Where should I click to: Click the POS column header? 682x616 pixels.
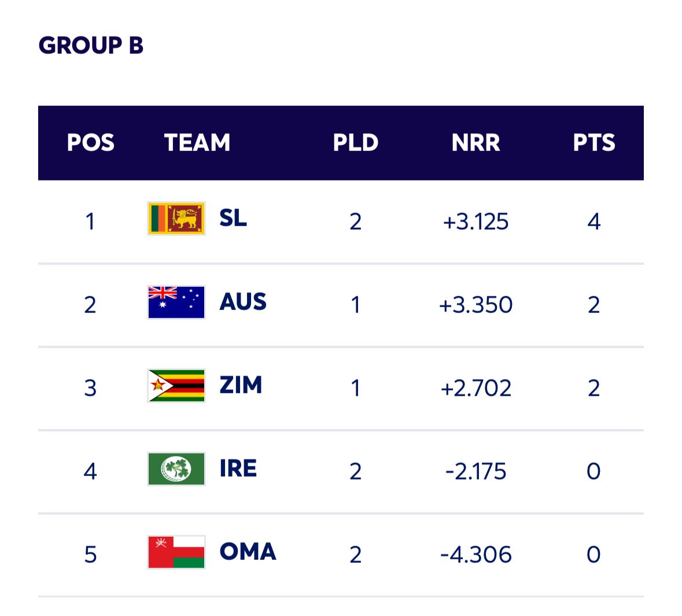[x=90, y=143]
